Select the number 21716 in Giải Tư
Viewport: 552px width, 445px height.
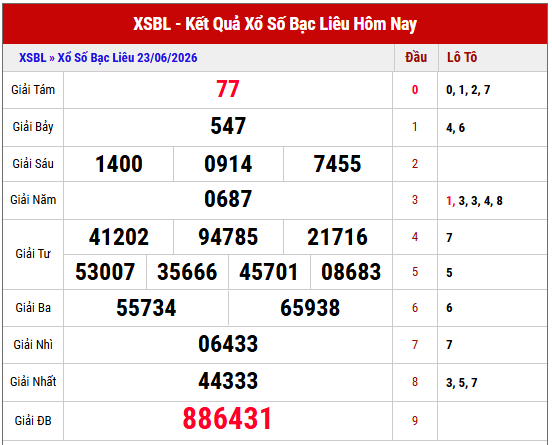337,237
